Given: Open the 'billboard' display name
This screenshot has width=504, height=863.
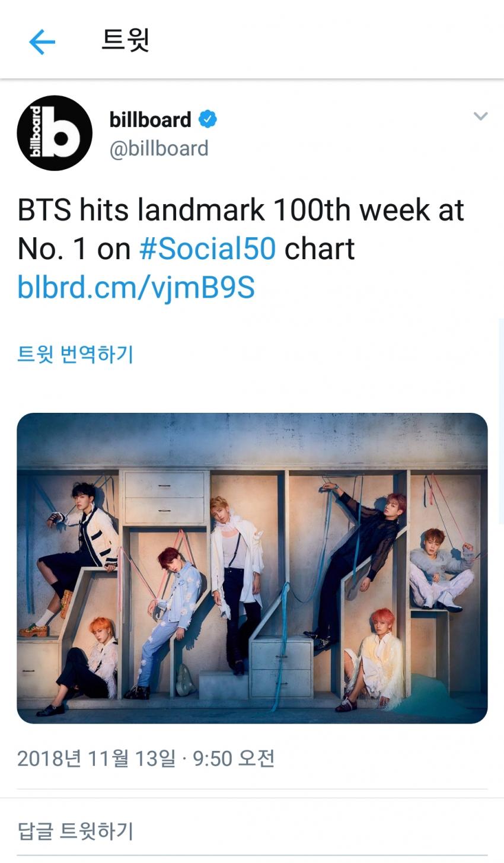Looking at the screenshot, I should coord(150,120).
